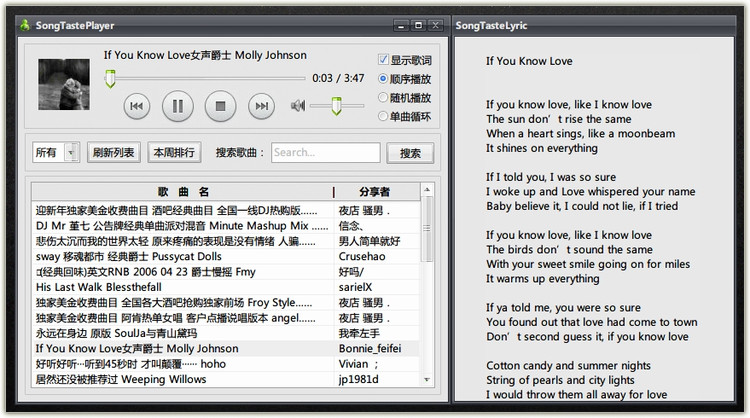The width and height of the screenshot is (750, 418).
Task: Pause the current song
Action: pos(177,106)
